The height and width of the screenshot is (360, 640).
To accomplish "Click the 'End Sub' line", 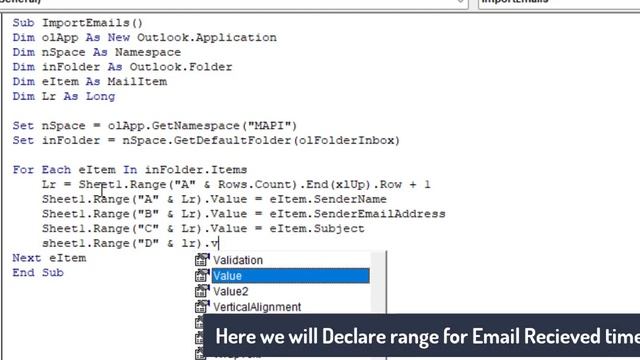I will click(x=38, y=273).
